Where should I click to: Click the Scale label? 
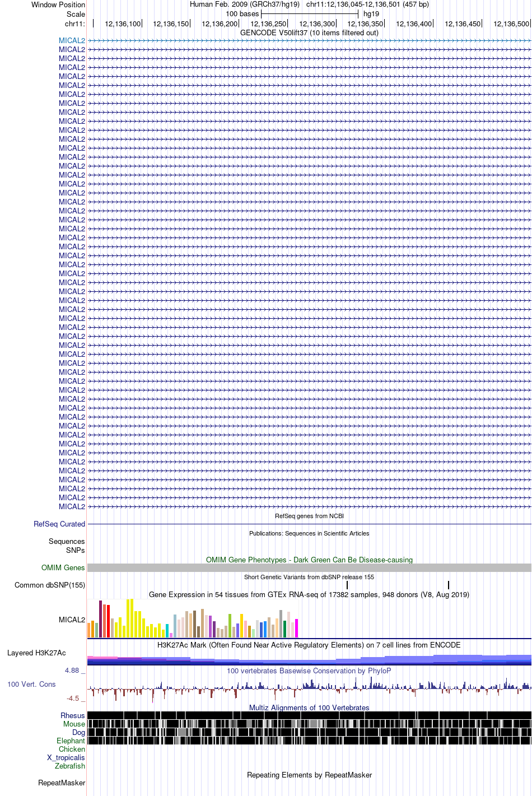(x=76, y=14)
